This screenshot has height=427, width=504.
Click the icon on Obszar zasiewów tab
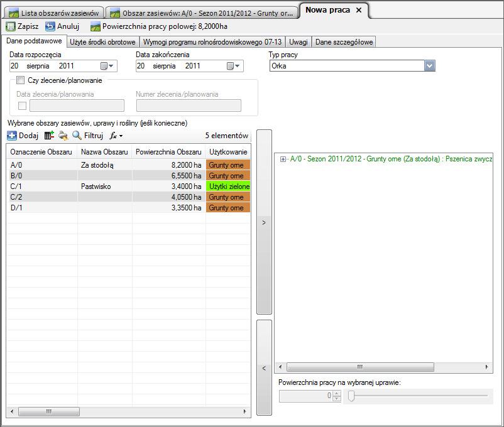(115, 13)
